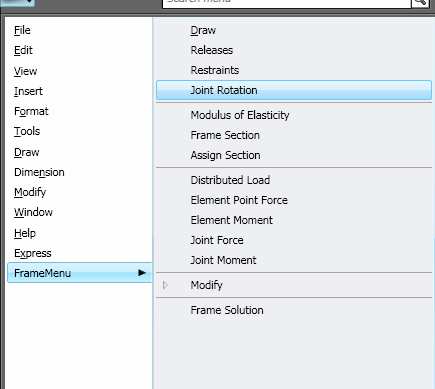Open the Draw menu in left list
435x389 pixels.
point(26,152)
